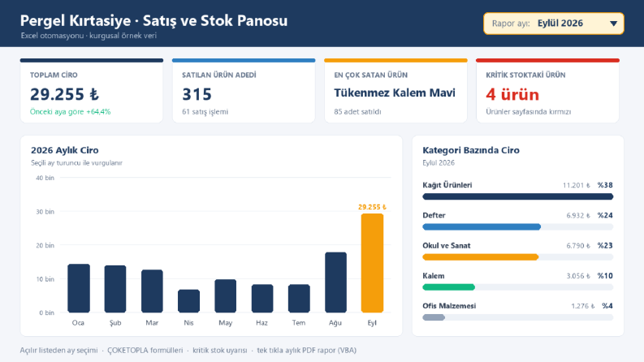Click 'Excel otomasyonu · kurgusal örnek veri' subtitle
The width and height of the screenshot is (644, 362).
tap(89, 36)
